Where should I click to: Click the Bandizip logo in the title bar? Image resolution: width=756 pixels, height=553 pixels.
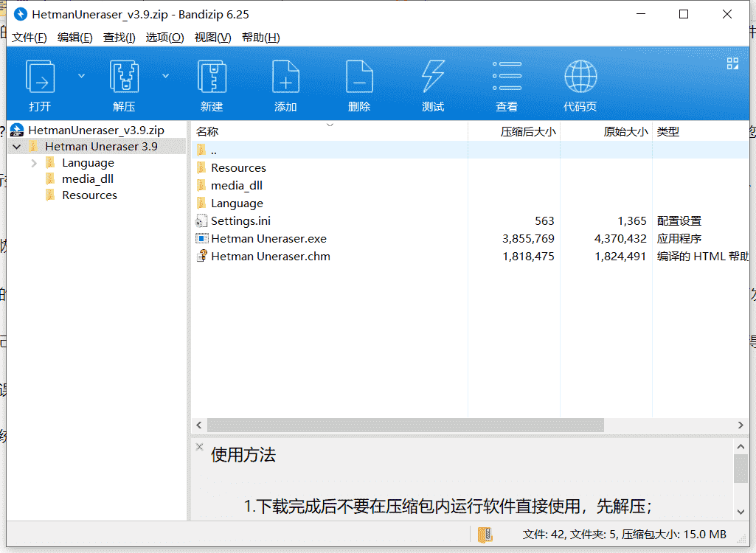click(21, 15)
